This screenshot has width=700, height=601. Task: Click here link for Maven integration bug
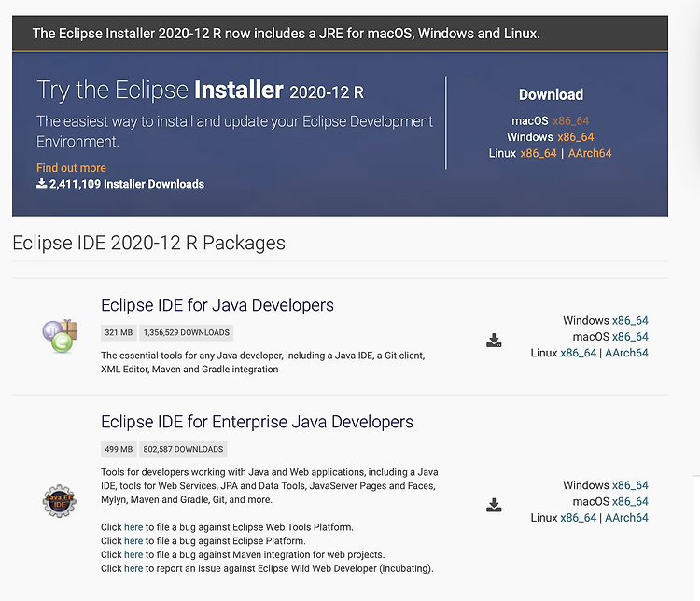click(x=133, y=555)
